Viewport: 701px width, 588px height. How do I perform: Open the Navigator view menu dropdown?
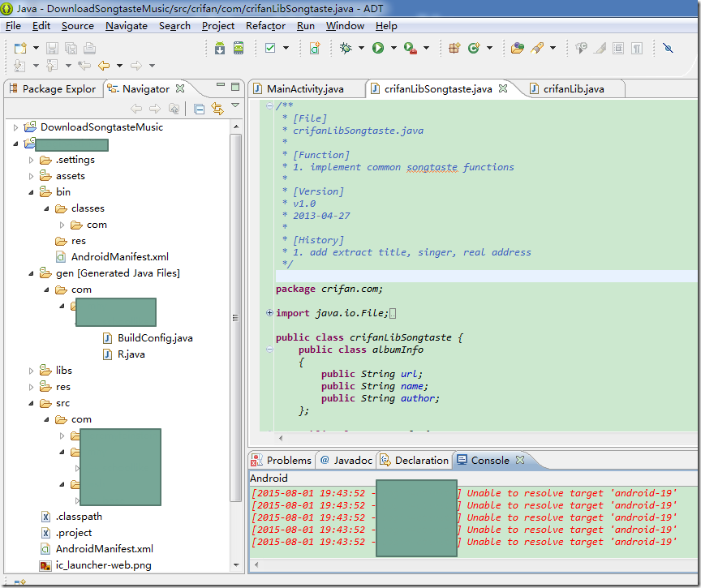[x=235, y=106]
